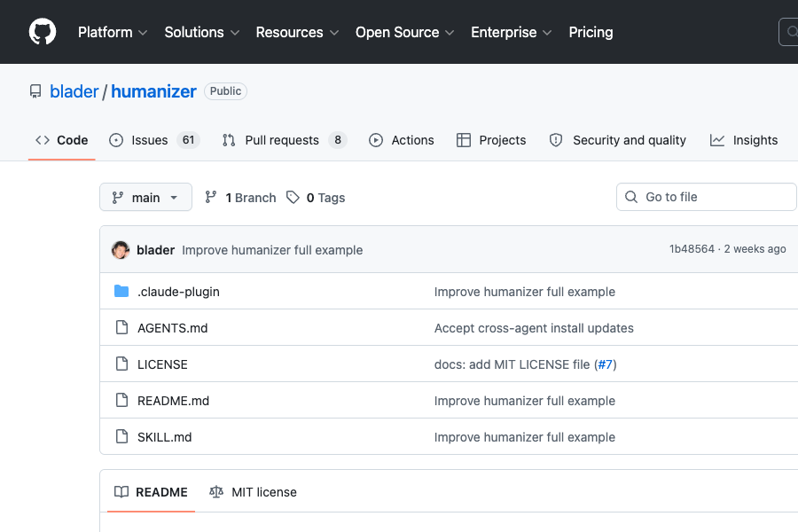Image resolution: width=798 pixels, height=532 pixels.
Task: Open the Pull requests tab
Action: tap(285, 140)
